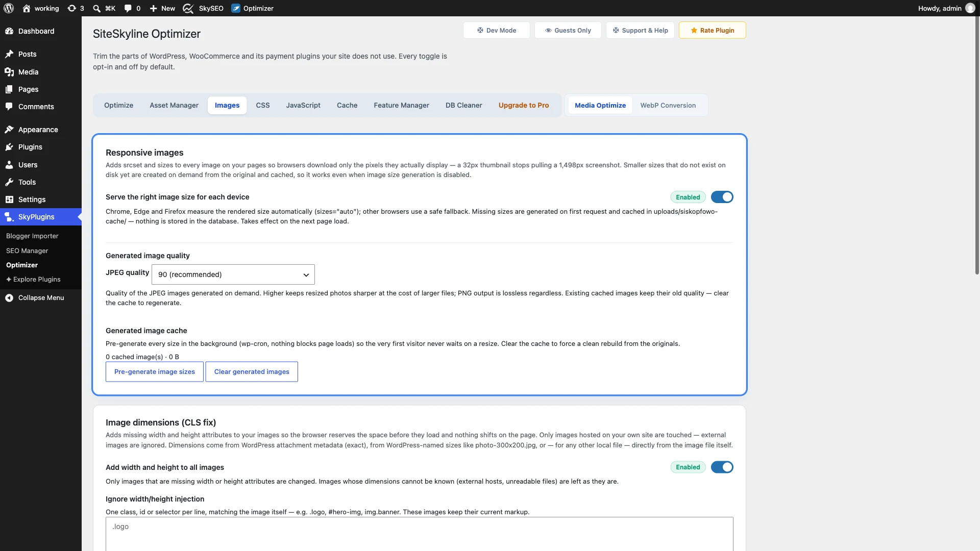
Task: Click the Optimizer icon in admin bar
Action: tap(236, 8)
